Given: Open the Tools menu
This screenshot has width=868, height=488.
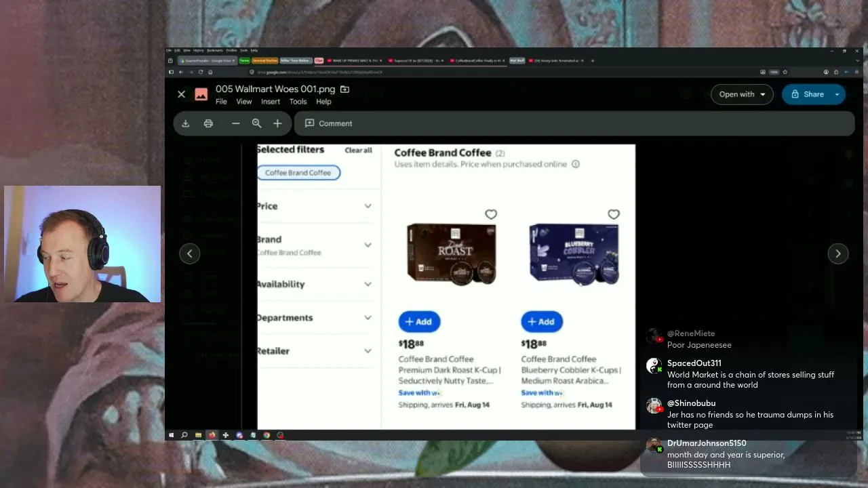Looking at the screenshot, I should tap(298, 102).
